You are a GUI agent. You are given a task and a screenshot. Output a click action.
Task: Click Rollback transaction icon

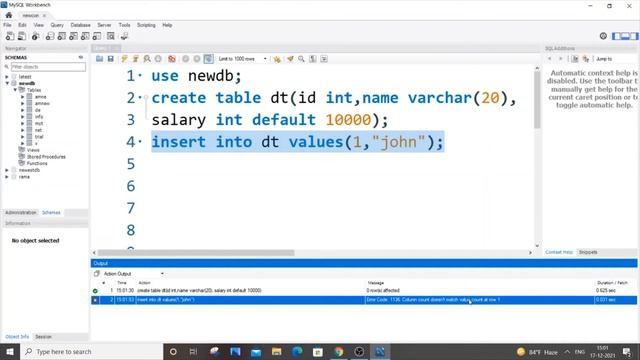[197, 59]
